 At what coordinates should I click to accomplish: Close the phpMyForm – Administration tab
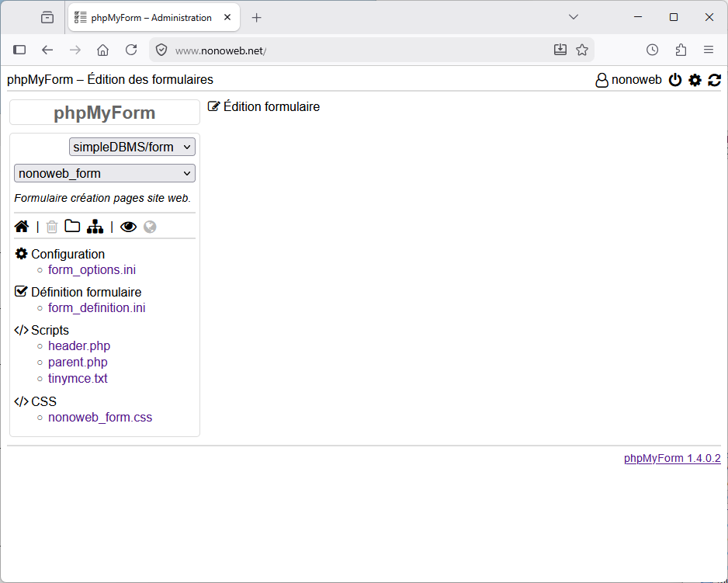(x=227, y=18)
